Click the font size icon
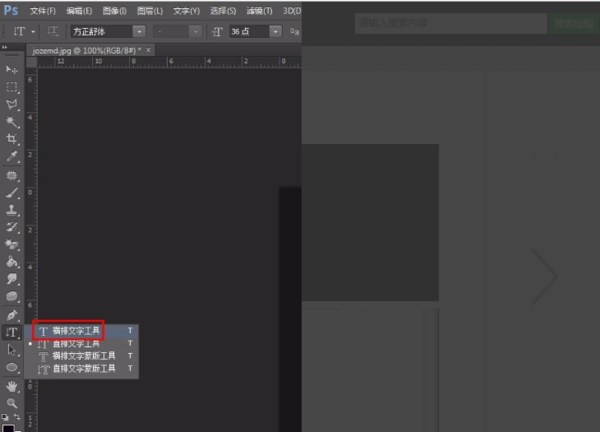 (217, 32)
